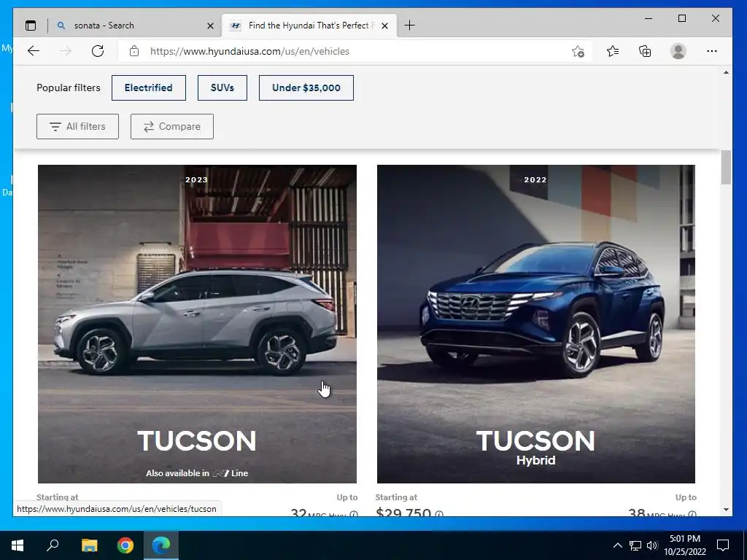This screenshot has height=560, width=747.
Task: Click the Tucson MPG info icon
Action: (354, 514)
